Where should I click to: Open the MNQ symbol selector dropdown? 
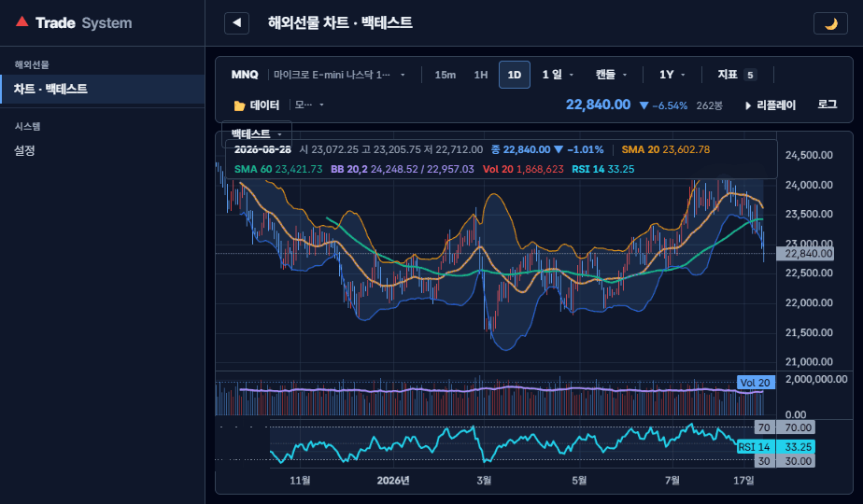click(318, 75)
